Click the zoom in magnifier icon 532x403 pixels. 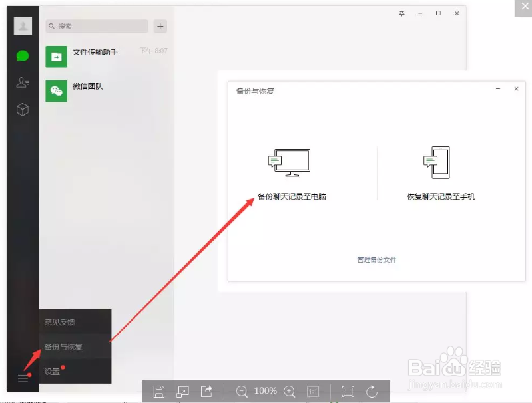(290, 392)
